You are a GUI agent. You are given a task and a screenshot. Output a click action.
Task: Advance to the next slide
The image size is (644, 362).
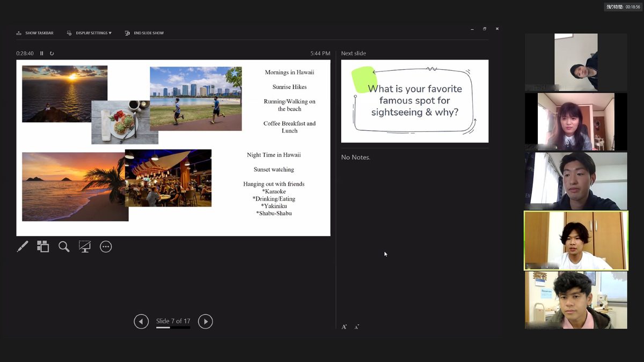pyautogui.click(x=206, y=321)
